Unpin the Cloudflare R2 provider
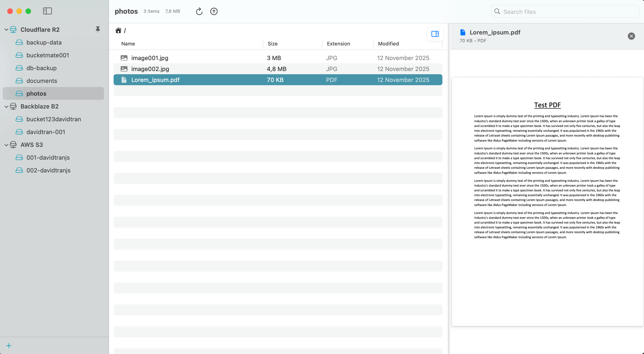 click(x=98, y=29)
